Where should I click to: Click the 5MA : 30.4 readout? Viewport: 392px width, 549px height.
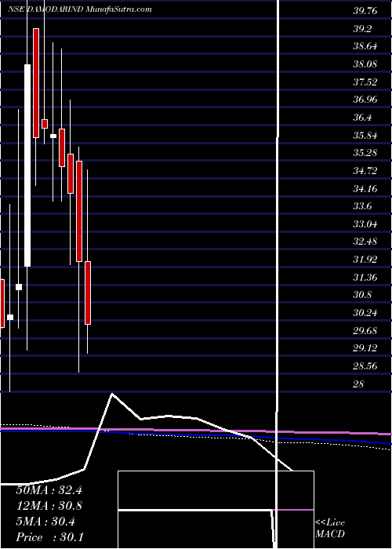[45, 522]
